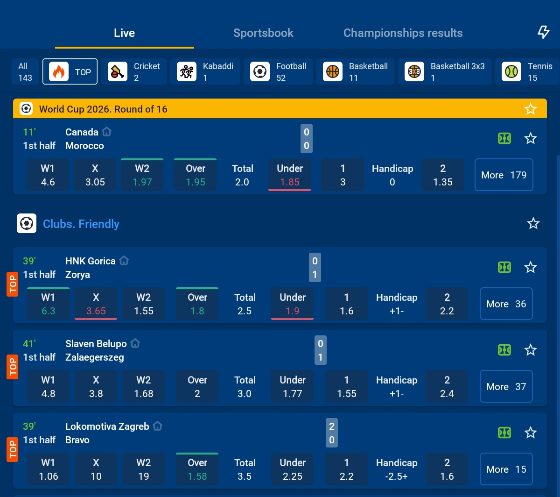Click TOP badge on Lokomotiva Zagreb match
This screenshot has height=497, width=560.
(12, 449)
